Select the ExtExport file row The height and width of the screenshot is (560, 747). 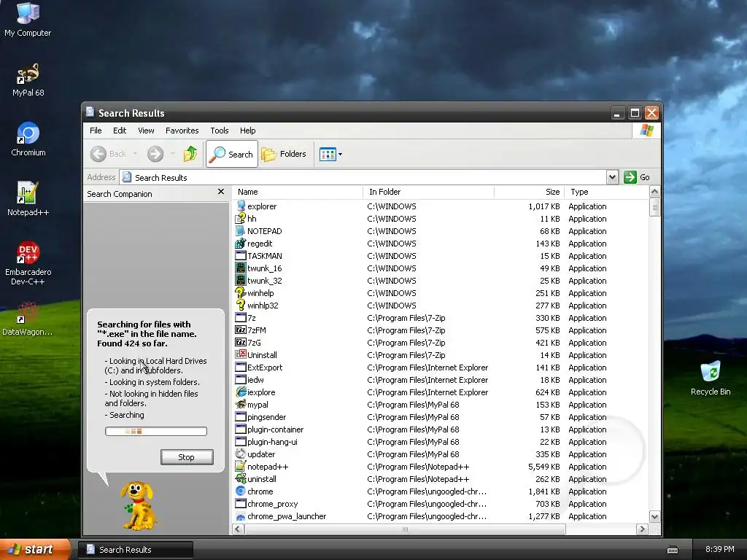tap(441, 367)
